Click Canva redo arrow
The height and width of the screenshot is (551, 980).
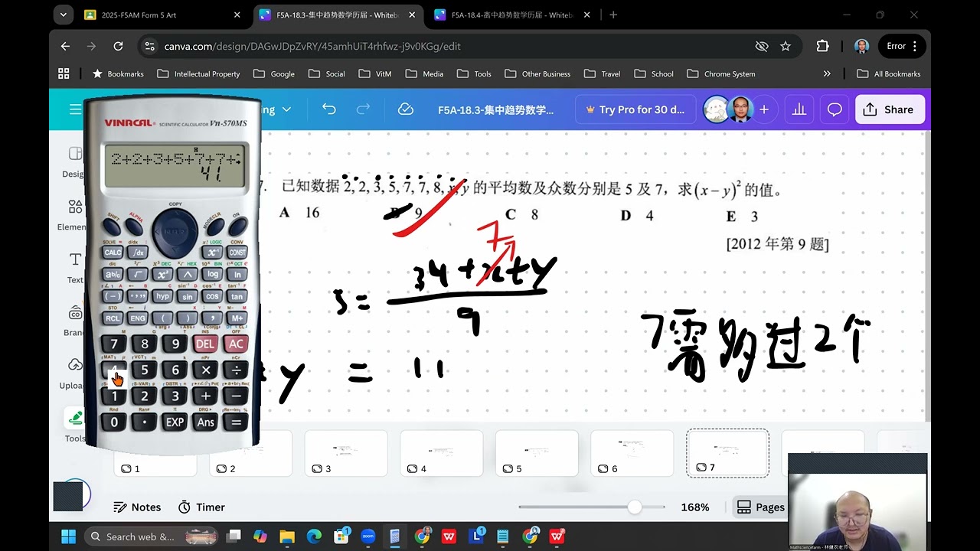click(x=364, y=109)
